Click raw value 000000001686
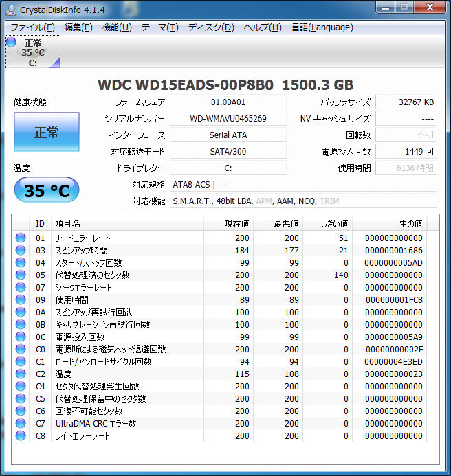Viewport: 451px width, 476px height. 393,251
